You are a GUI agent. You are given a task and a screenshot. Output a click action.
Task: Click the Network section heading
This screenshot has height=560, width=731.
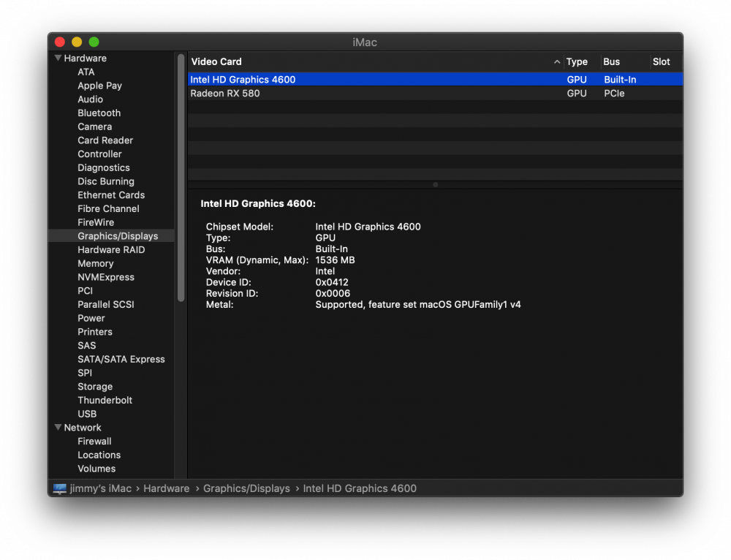83,427
